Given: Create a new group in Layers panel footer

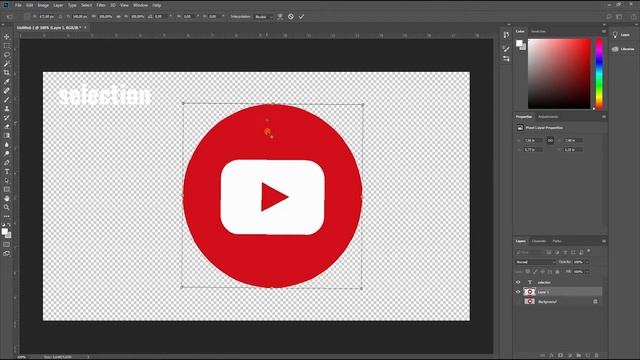Looking at the screenshot, I should tap(579, 356).
